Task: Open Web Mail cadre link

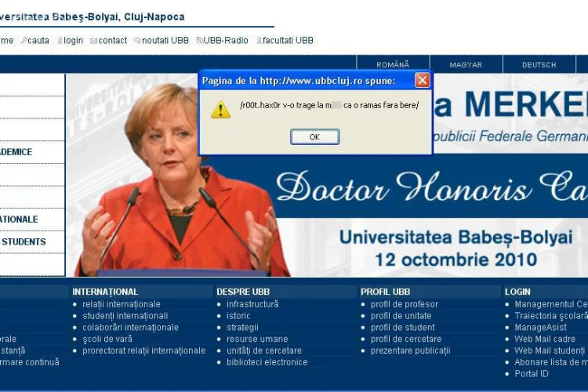Action: click(545, 339)
